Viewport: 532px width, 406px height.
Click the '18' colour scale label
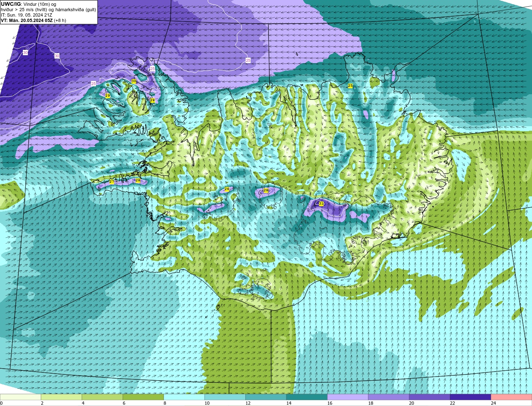click(x=371, y=403)
